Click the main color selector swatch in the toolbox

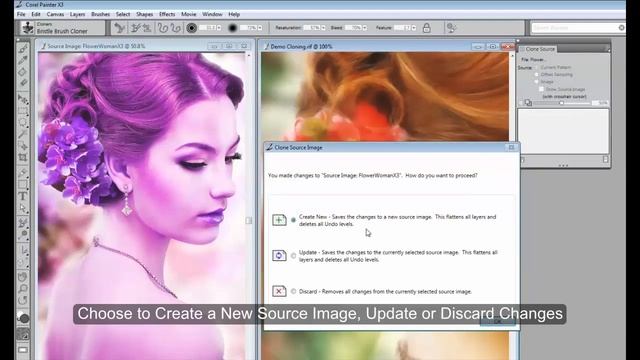[x=23, y=318]
